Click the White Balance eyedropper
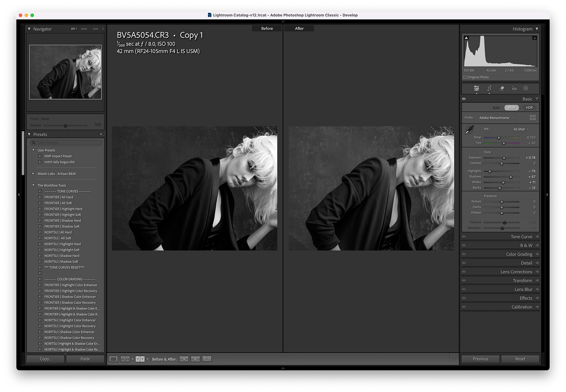The height and width of the screenshot is (392, 566). tap(469, 129)
